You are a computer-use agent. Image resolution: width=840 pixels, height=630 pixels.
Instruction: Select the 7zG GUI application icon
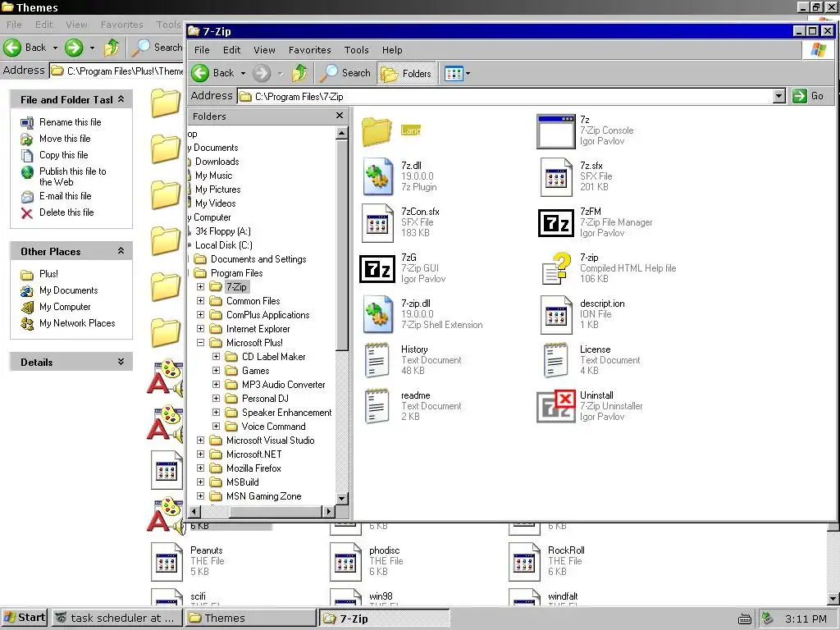[x=377, y=269]
